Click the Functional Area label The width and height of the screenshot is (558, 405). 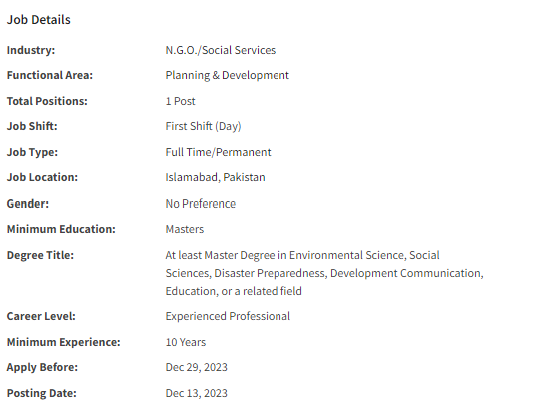pyautogui.click(x=50, y=75)
